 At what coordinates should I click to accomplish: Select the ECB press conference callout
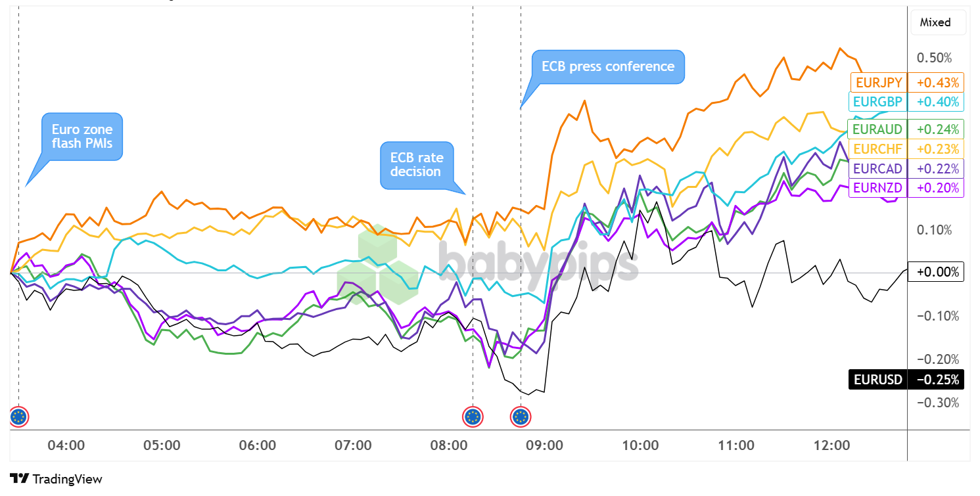[607, 66]
